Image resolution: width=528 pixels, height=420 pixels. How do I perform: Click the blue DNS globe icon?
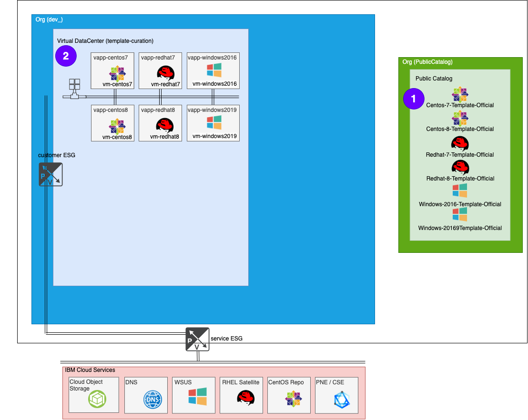(x=152, y=400)
